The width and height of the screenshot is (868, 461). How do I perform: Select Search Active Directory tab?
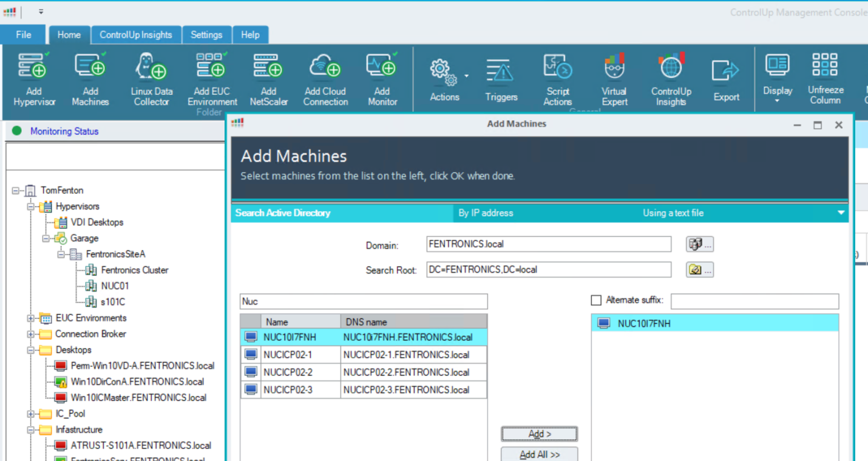tap(342, 213)
